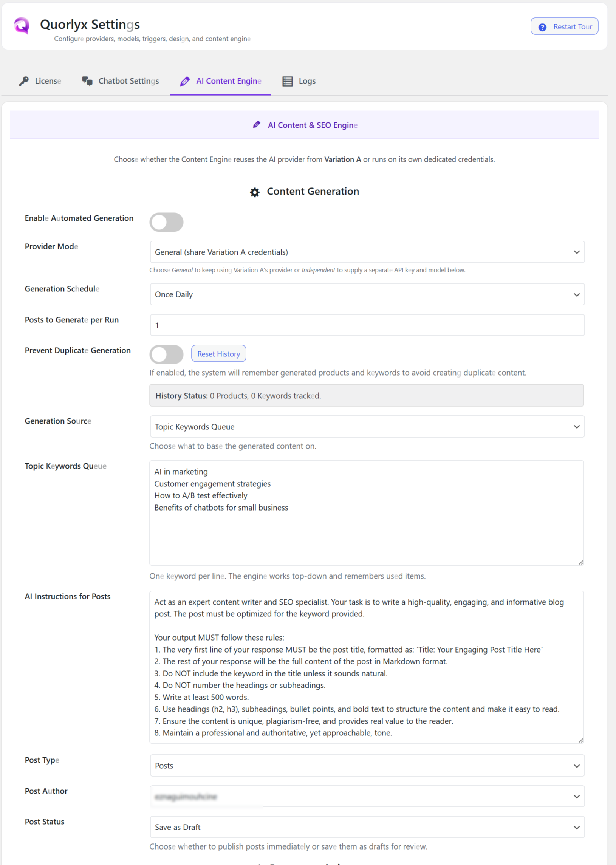Switch to the Chatbot Settings tab
The height and width of the screenshot is (865, 616).
click(128, 81)
